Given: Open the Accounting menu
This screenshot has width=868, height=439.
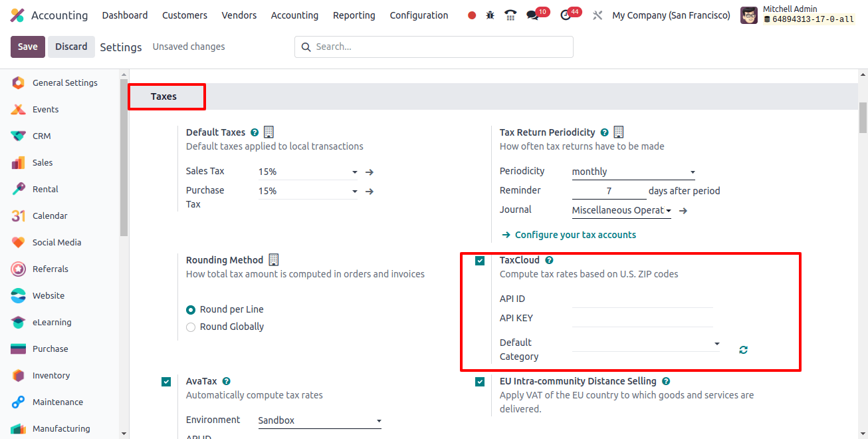Looking at the screenshot, I should click(x=294, y=15).
